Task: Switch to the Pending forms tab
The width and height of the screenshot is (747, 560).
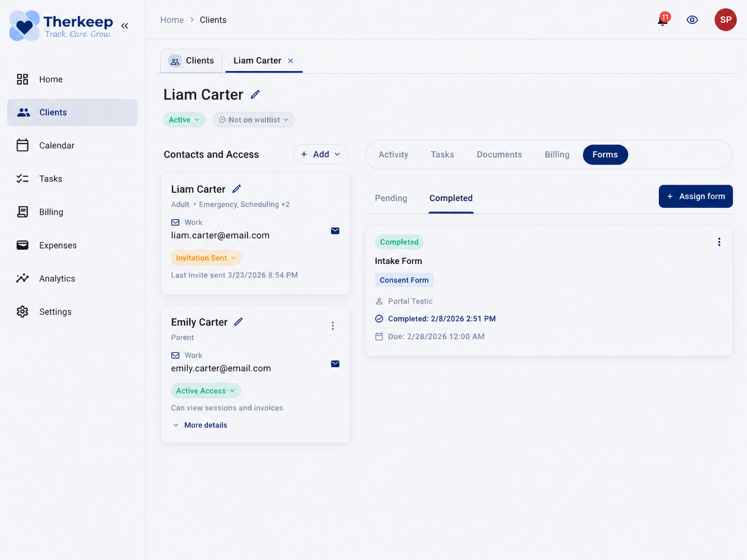Action: pyautogui.click(x=391, y=199)
